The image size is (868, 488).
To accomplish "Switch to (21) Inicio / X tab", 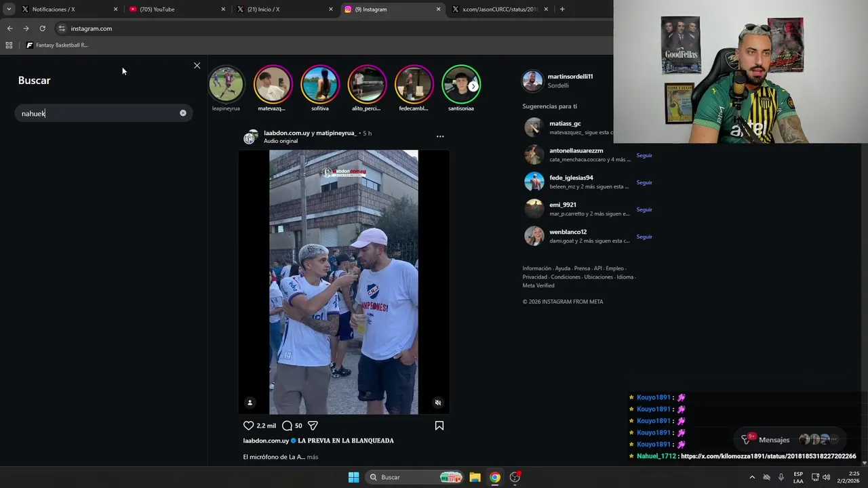I will (x=285, y=9).
